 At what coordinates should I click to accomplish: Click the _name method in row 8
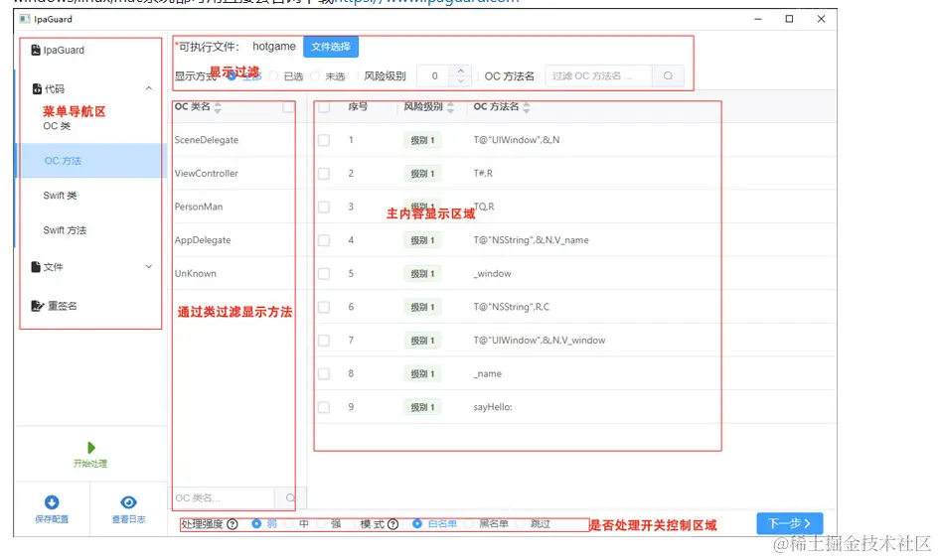[x=487, y=373]
